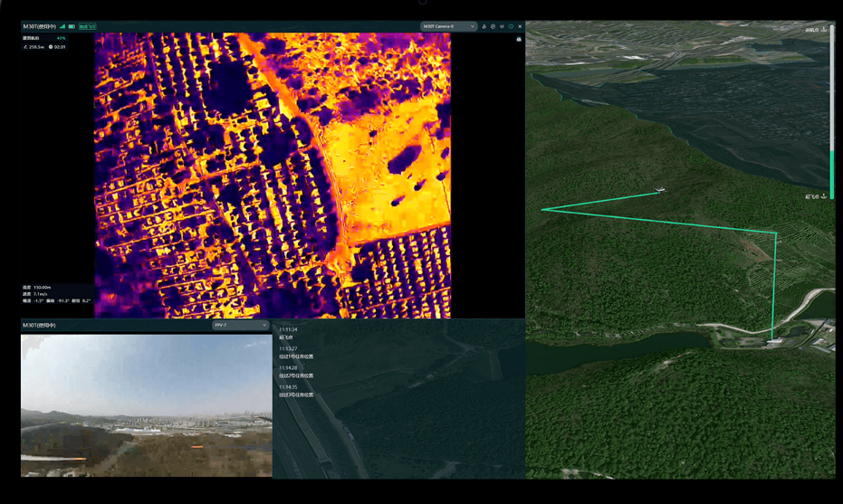Screen dimensions: 843x504
Task: Click the altitude icon showing 258.5m
Action: coord(25,46)
